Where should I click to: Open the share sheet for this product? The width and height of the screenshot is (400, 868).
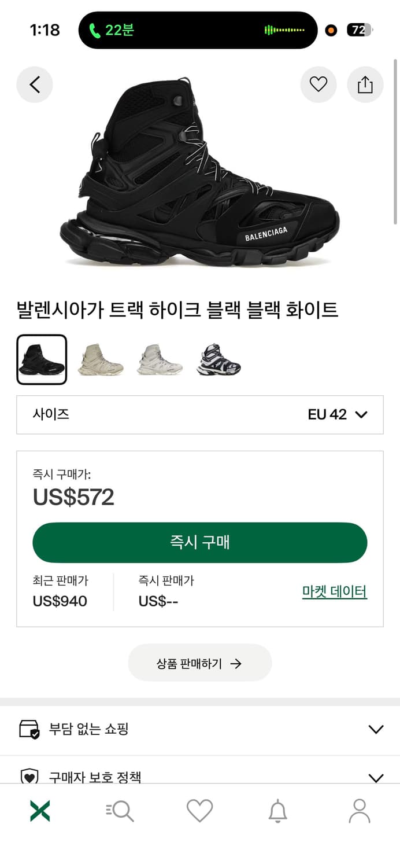(x=365, y=84)
